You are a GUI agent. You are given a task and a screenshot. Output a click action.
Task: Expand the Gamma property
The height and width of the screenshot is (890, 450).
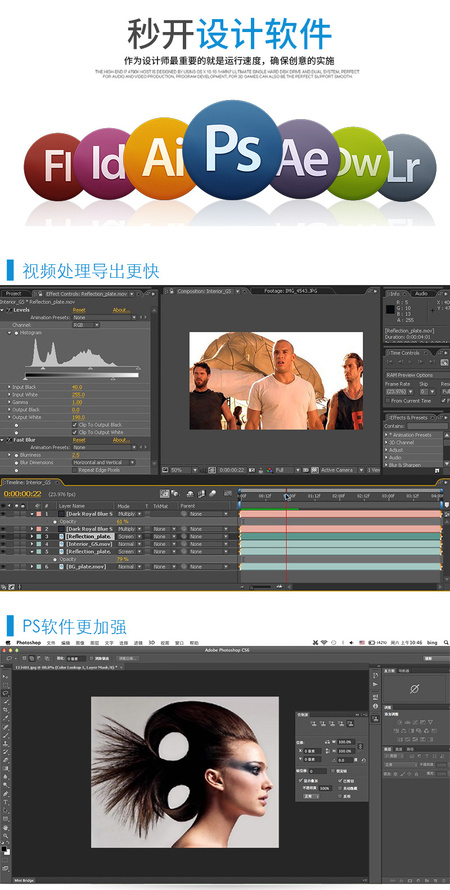coord(9,402)
